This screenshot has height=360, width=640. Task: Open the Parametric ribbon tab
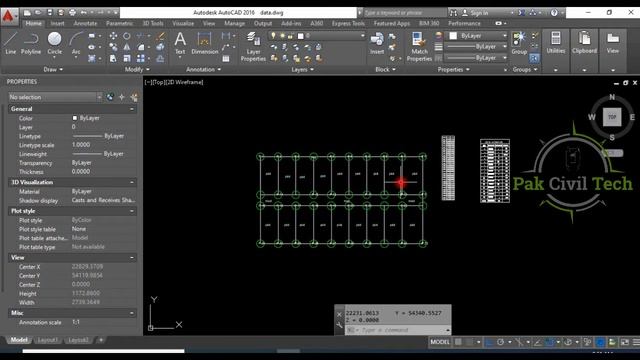pos(120,24)
